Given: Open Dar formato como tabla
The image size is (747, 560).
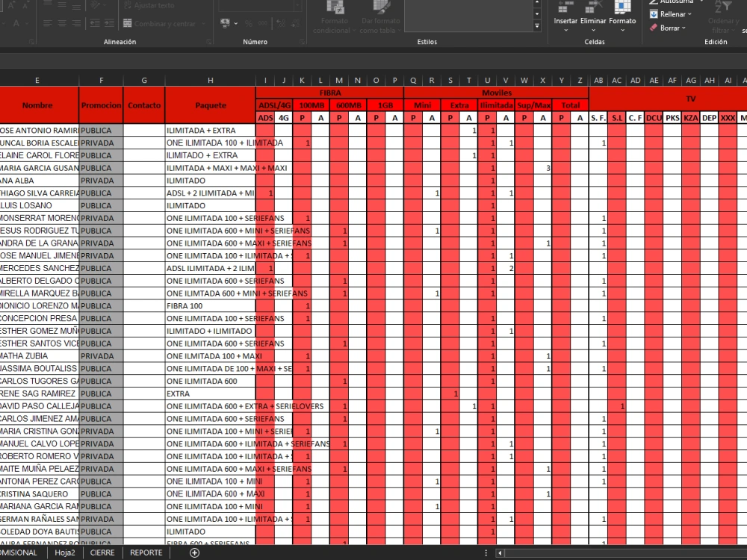Looking at the screenshot, I should 380,17.
